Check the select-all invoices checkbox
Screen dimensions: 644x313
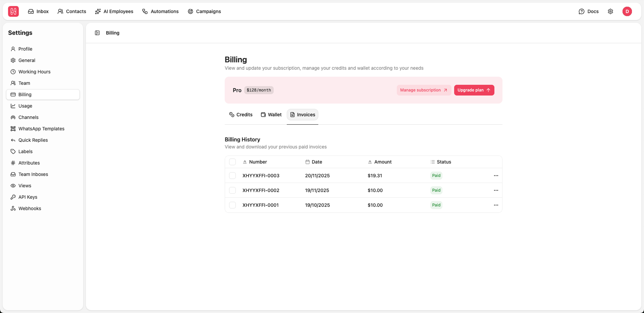(x=232, y=162)
